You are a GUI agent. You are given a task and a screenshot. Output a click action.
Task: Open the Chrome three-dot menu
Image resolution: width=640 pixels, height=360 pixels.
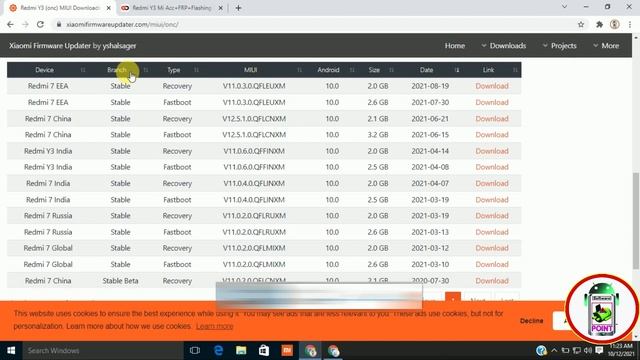(x=630, y=24)
